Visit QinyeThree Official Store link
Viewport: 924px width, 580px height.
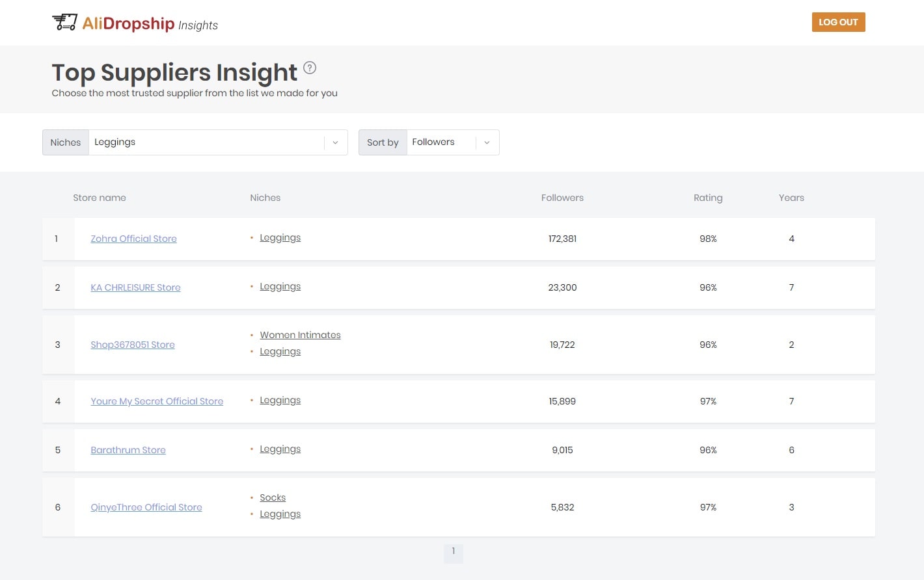point(146,507)
